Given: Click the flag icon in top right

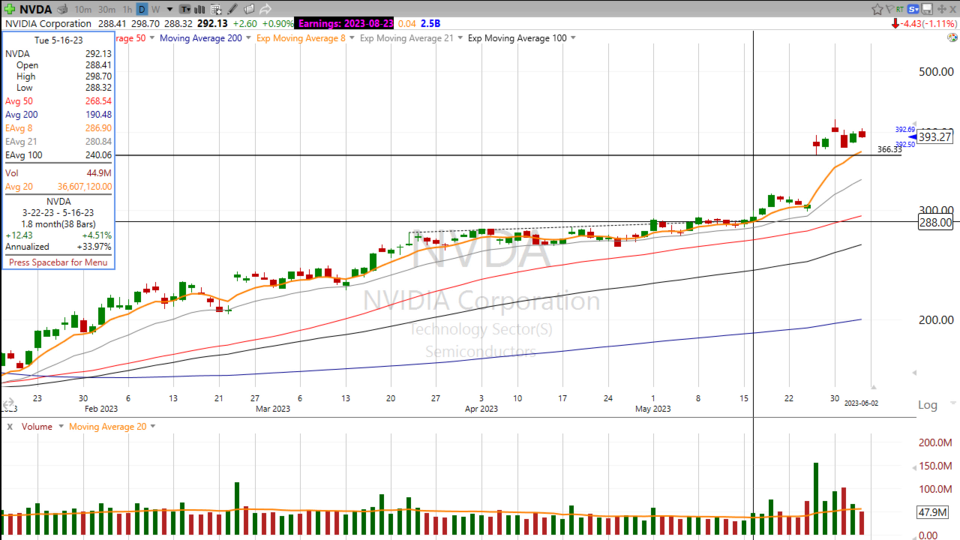Looking at the screenshot, I should click(890, 9).
